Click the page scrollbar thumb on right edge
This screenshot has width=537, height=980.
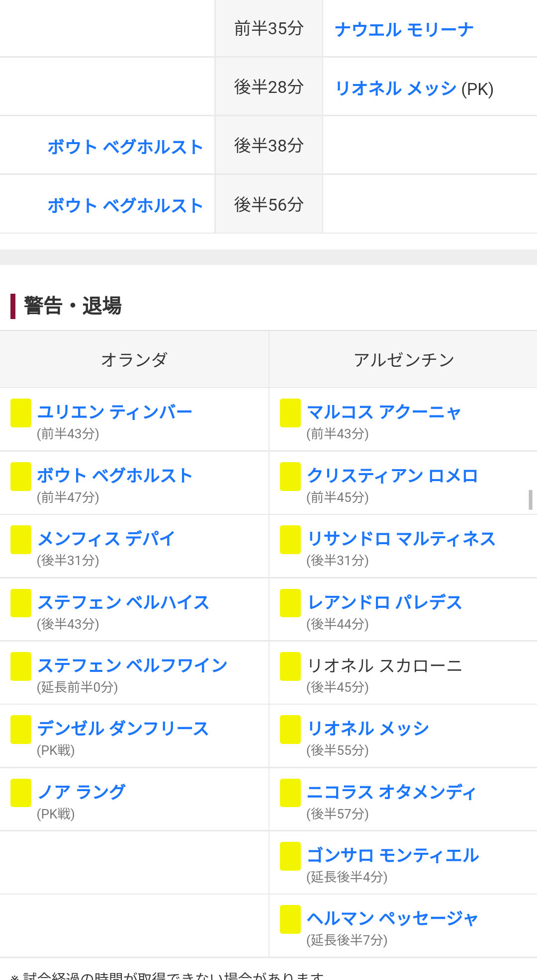point(531,499)
